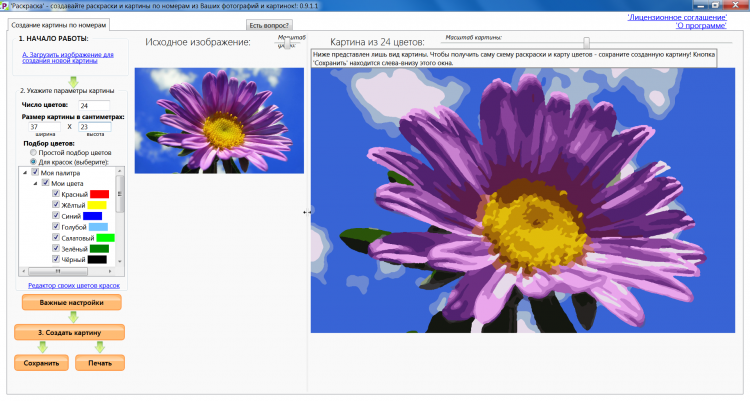Click the palette horizontal scrollbar thumb
This screenshot has width=750, height=401.
click(x=58, y=271)
